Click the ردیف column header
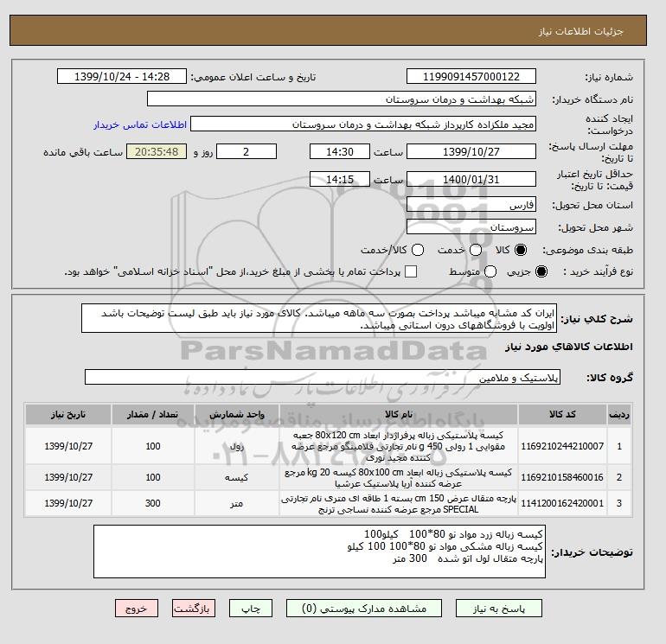The width and height of the screenshot is (666, 644). point(619,414)
